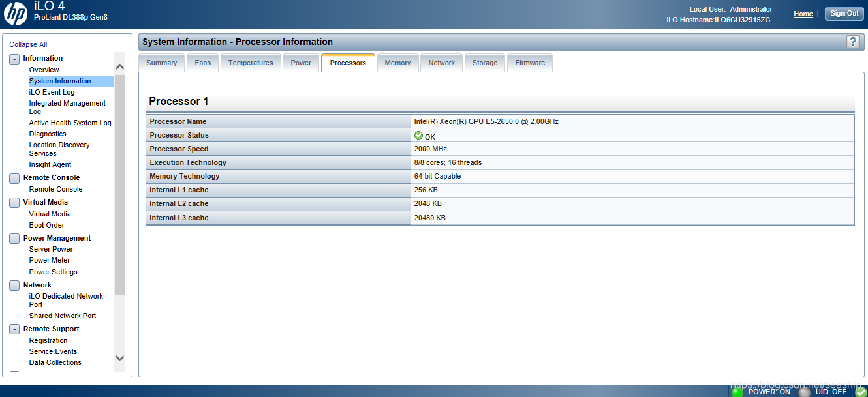Open Power Settings page

(x=53, y=272)
